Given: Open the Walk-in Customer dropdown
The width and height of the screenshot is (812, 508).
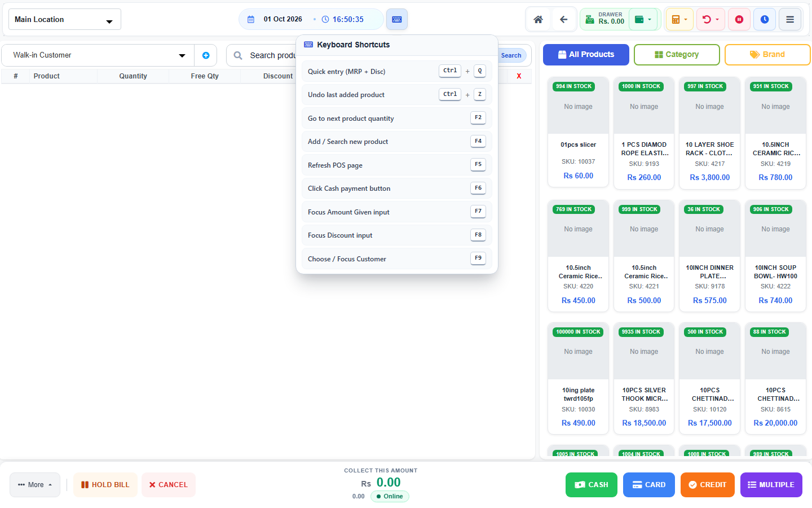Looking at the screenshot, I should pyautogui.click(x=98, y=55).
